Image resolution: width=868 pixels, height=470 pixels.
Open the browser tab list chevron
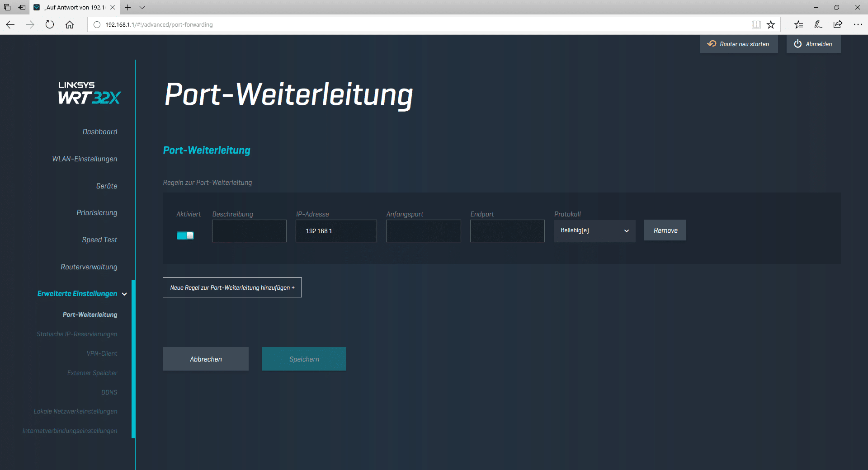(x=142, y=7)
